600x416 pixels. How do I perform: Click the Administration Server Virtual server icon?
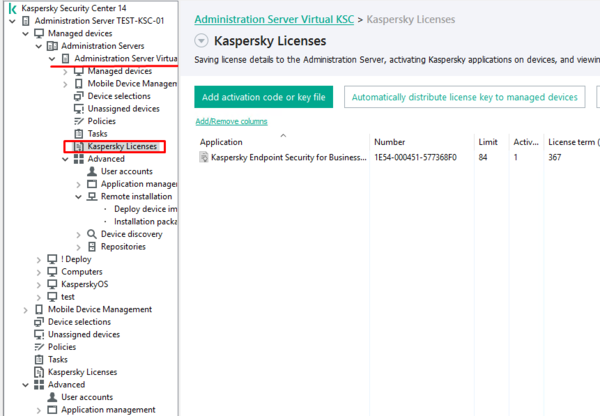65,59
